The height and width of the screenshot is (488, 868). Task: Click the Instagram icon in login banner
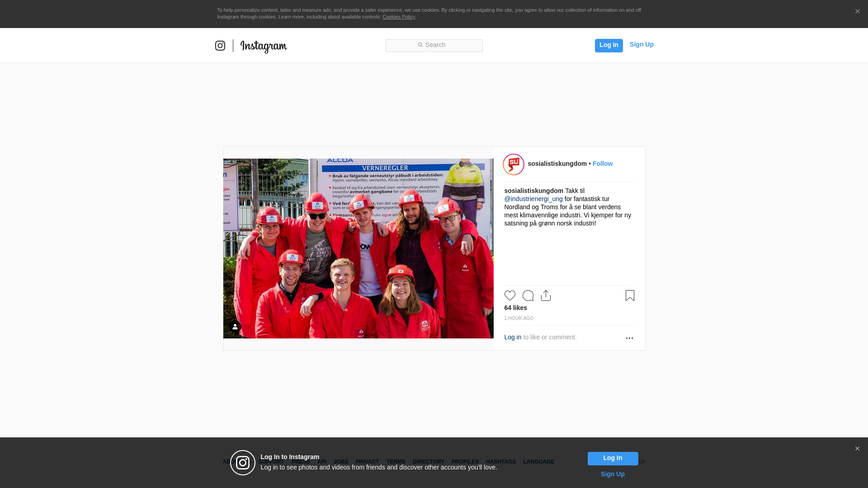click(x=243, y=463)
